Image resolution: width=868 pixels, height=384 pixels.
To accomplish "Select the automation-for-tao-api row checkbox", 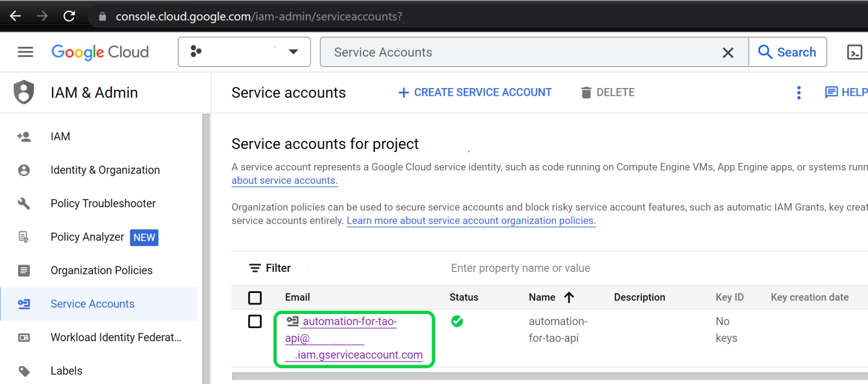I will click(255, 321).
